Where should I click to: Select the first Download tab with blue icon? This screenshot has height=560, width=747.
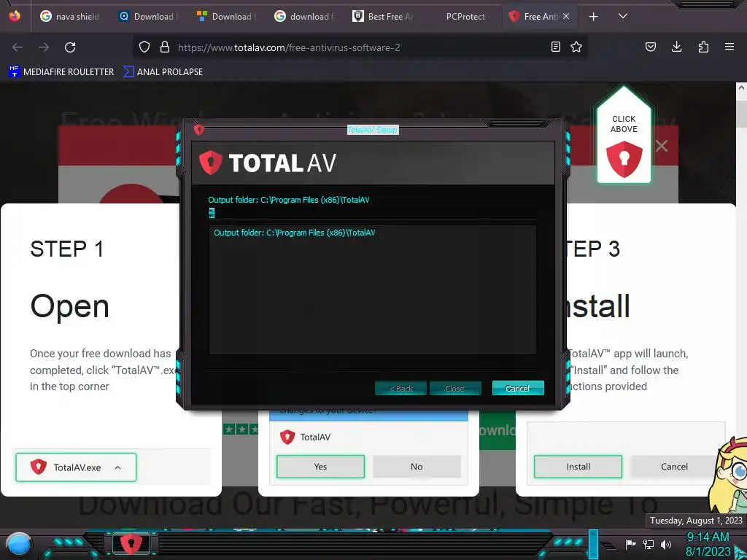pyautogui.click(x=149, y=16)
